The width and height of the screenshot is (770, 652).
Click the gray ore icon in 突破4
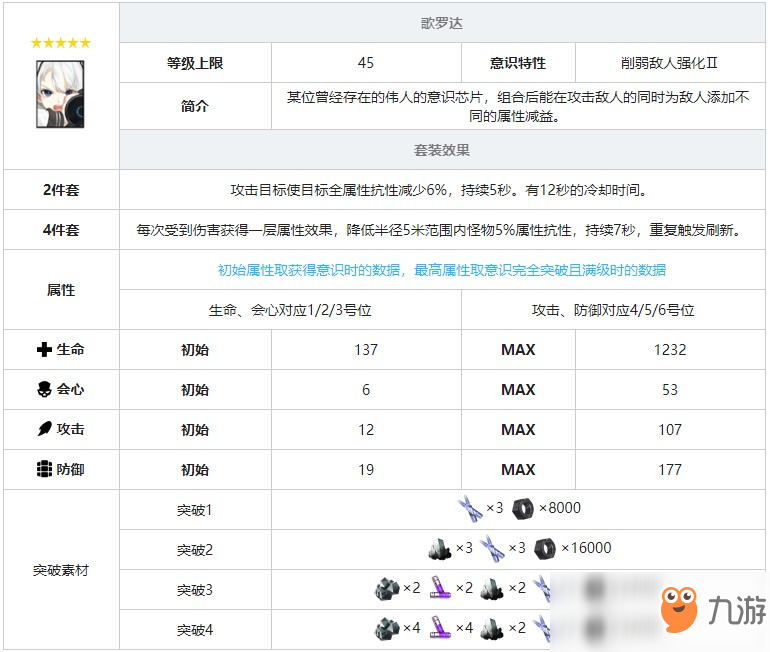click(x=387, y=628)
